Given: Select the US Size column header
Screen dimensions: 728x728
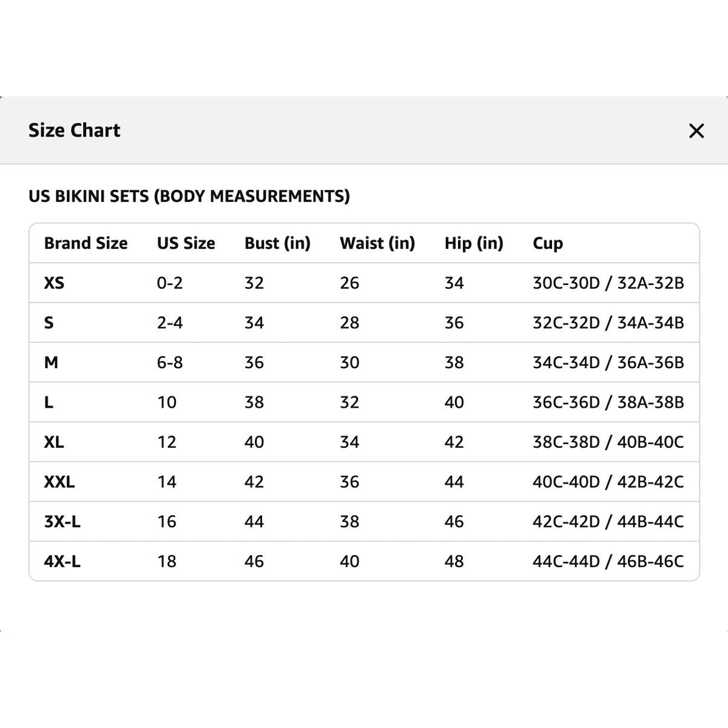Looking at the screenshot, I should tap(186, 243).
